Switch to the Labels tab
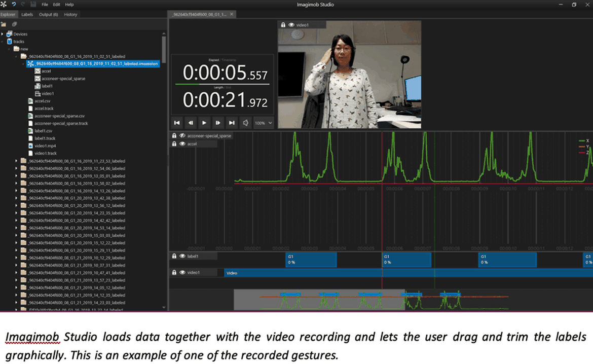This screenshot has width=593, height=364. [x=27, y=14]
